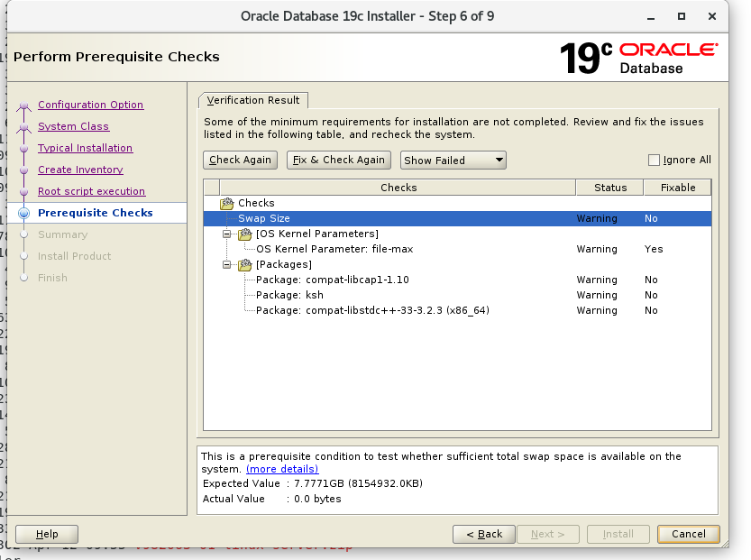Minimize the installer window

[x=650, y=17]
